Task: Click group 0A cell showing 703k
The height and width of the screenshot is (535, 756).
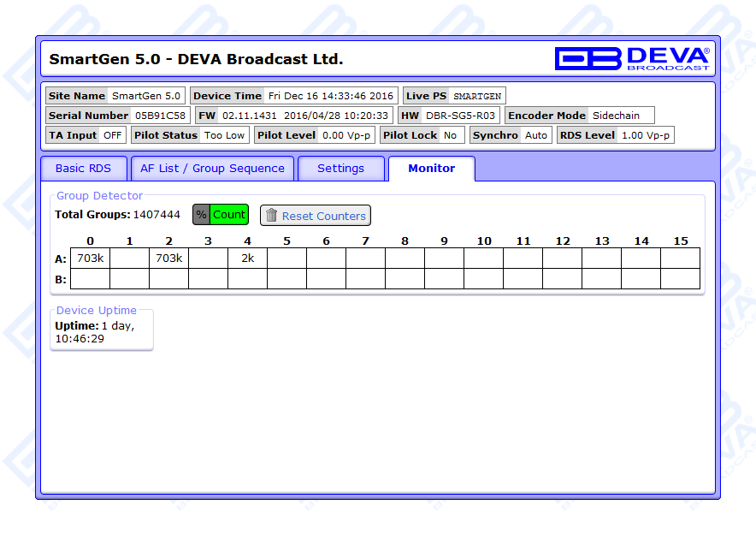Action: (90, 258)
